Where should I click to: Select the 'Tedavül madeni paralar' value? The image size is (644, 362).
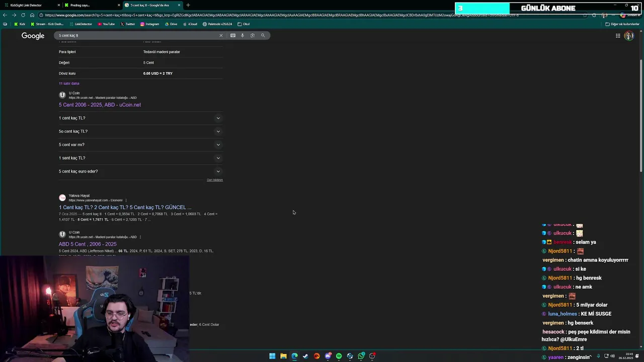(x=162, y=52)
